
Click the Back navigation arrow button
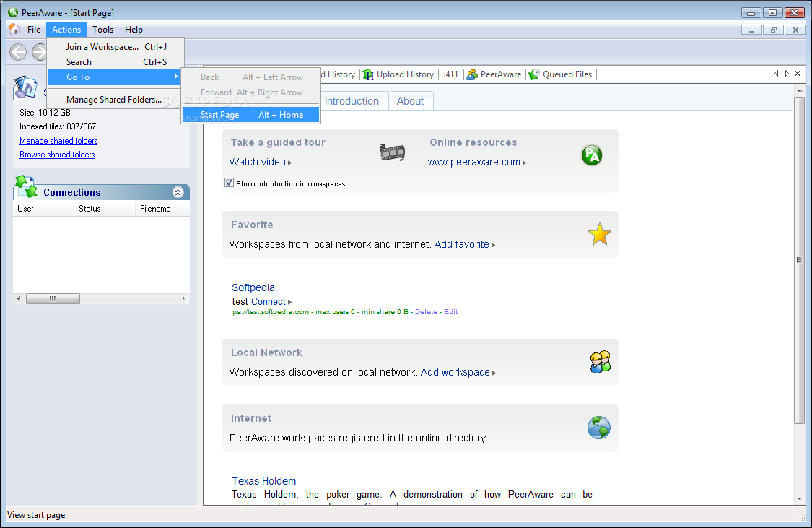(x=18, y=52)
